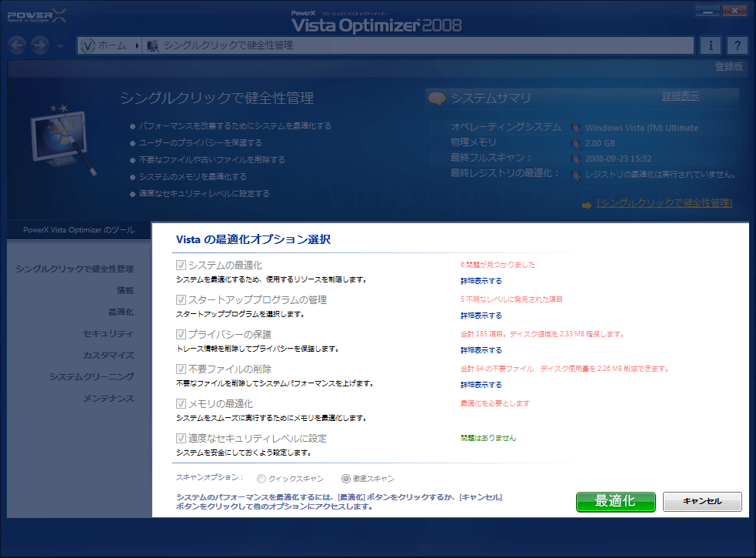756x558 pixels.
Task: Select カスタマイズ in the sidebar
Action: pyautogui.click(x=108, y=356)
